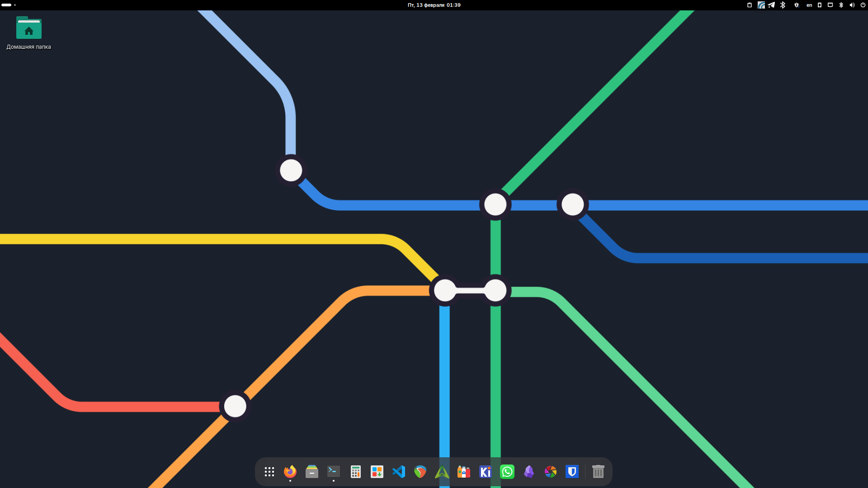Image resolution: width=868 pixels, height=488 pixels.
Task: Open the power system menu
Action: click(x=863, y=5)
